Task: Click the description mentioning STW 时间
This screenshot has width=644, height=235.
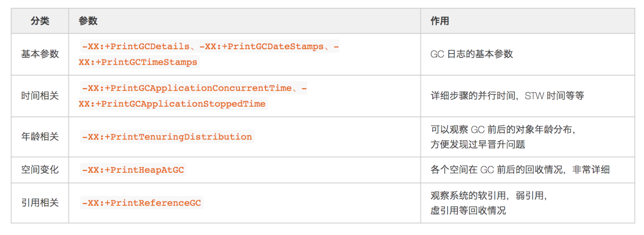Action: [x=507, y=95]
